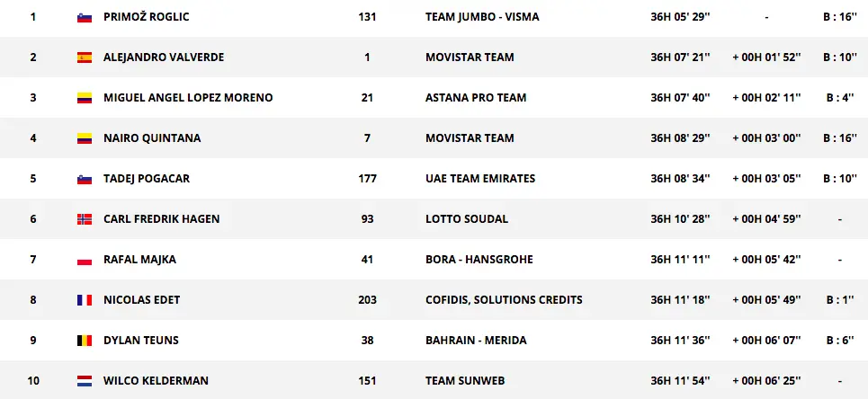Click the Belgian flag beside Dylan Teuns

tap(85, 341)
